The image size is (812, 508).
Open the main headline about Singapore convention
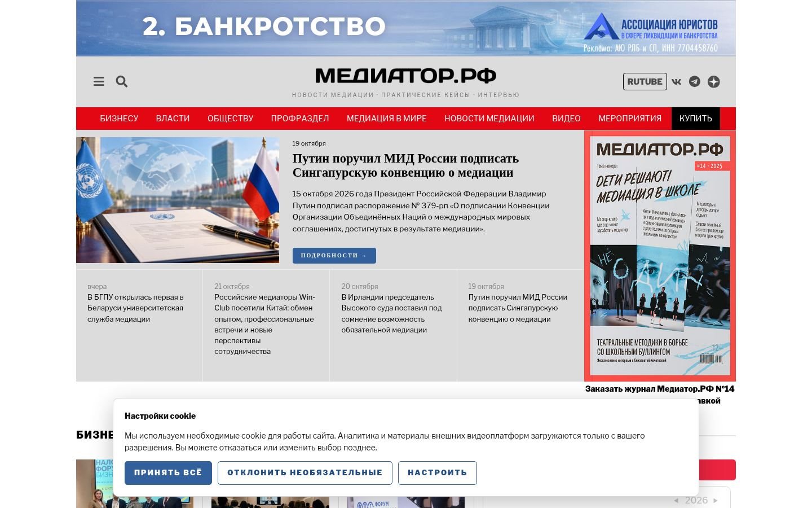tap(405, 165)
